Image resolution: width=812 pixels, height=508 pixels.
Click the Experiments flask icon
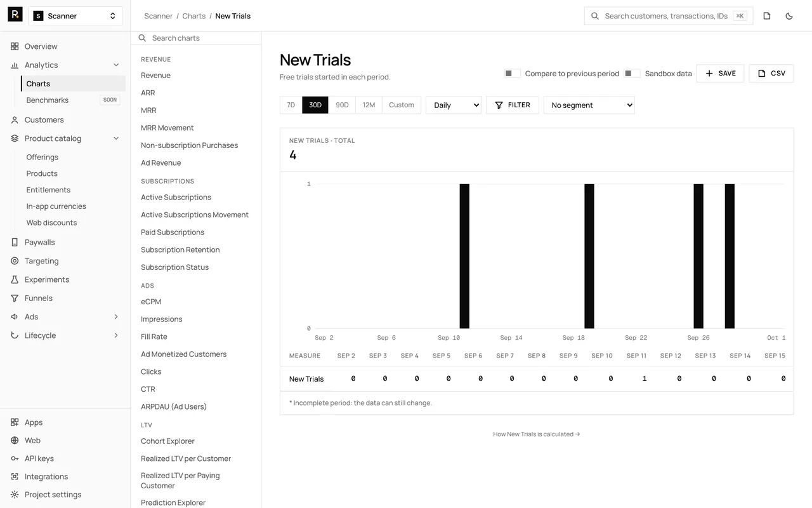click(15, 279)
